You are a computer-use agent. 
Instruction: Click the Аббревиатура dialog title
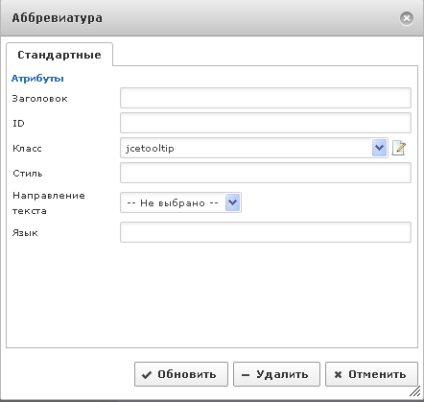[57, 18]
